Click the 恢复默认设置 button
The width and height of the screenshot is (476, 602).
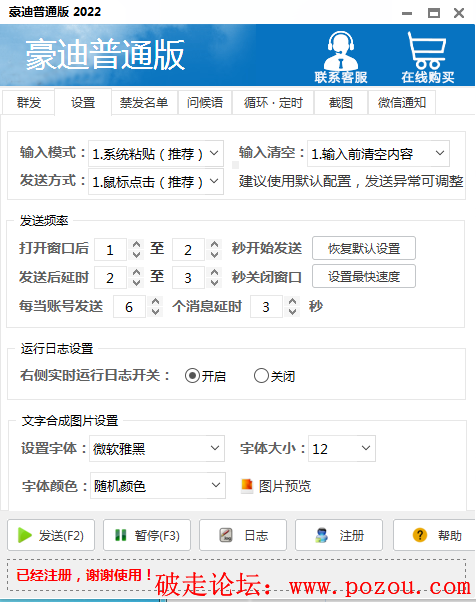(x=364, y=248)
